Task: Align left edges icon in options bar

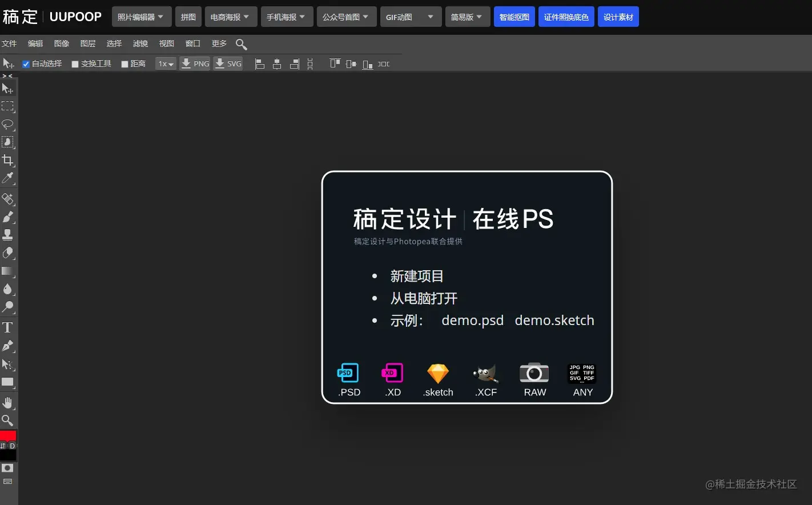Action: click(x=260, y=64)
